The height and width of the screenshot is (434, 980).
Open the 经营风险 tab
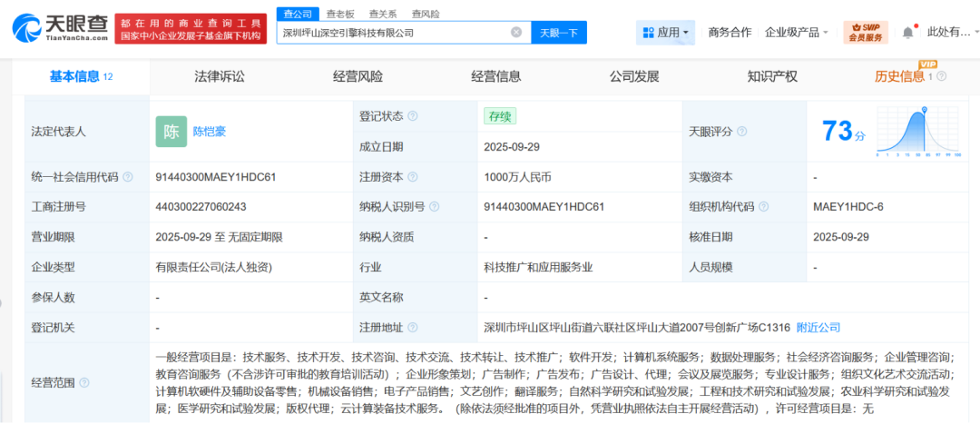coord(358,77)
